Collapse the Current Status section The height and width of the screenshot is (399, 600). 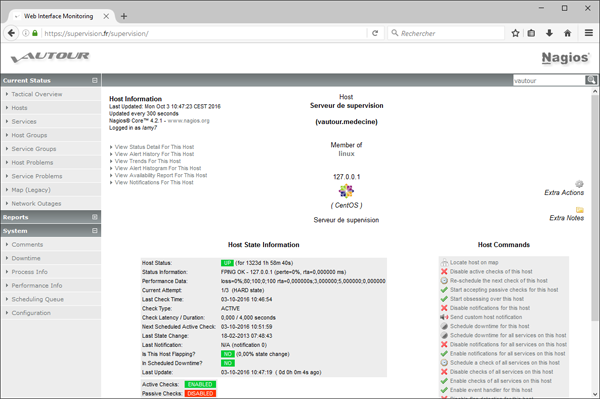(x=95, y=80)
